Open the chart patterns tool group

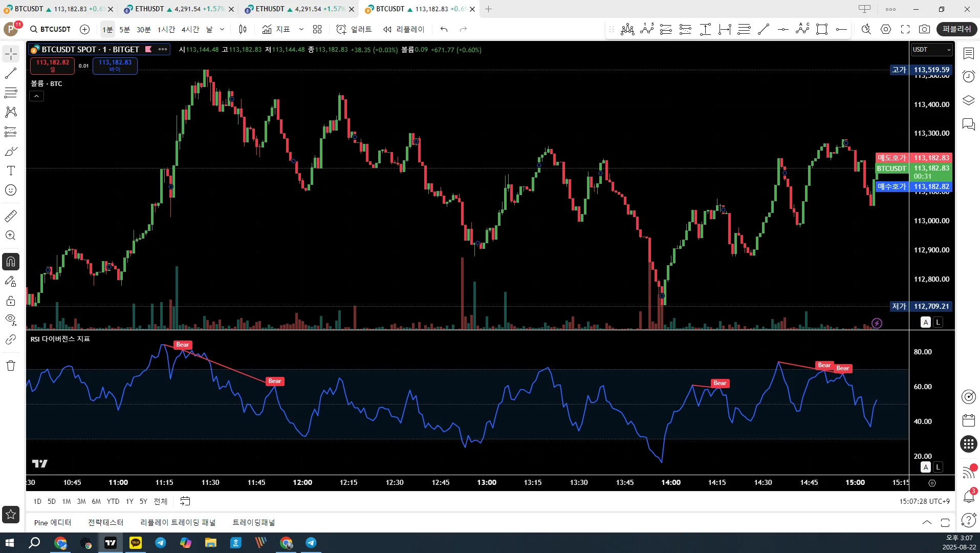[x=11, y=112]
